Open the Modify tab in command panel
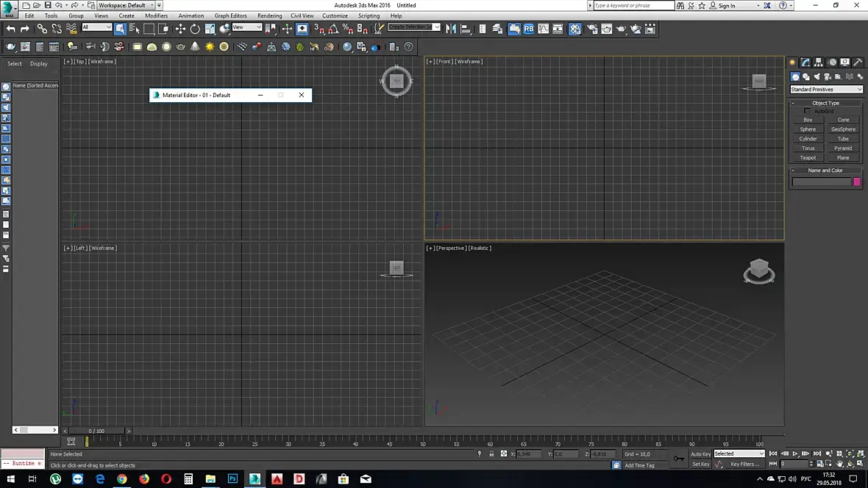 tap(805, 62)
